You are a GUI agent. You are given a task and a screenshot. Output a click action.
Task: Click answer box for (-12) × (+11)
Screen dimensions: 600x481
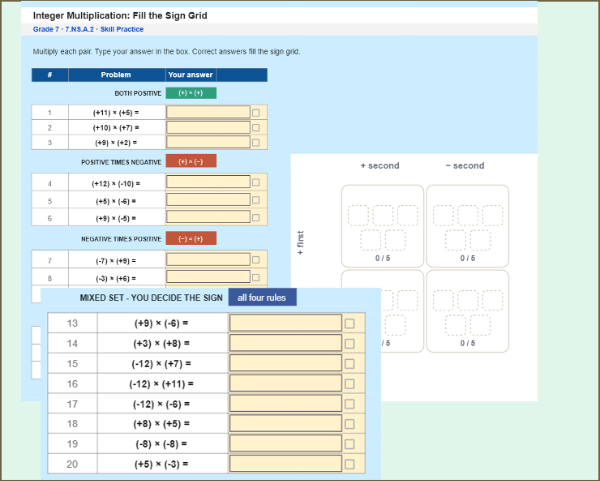coord(285,383)
